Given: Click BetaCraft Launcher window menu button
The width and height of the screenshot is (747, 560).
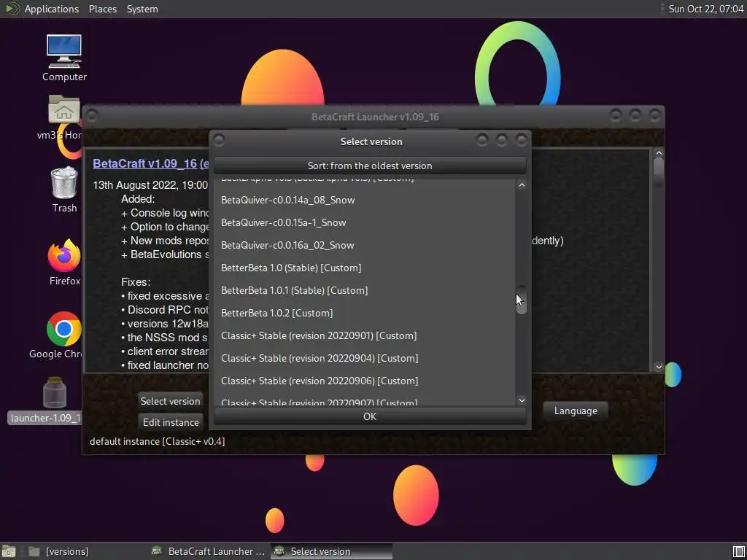Looking at the screenshot, I should pos(92,116).
